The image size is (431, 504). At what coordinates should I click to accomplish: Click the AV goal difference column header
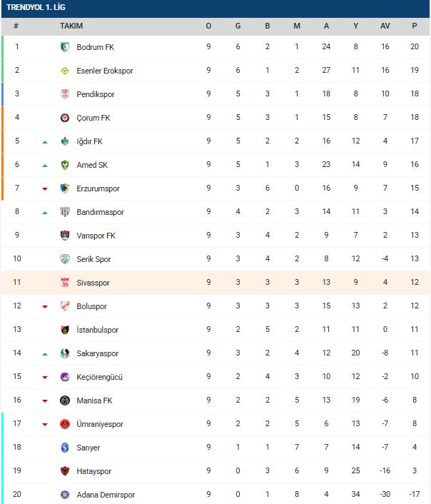tap(385, 26)
